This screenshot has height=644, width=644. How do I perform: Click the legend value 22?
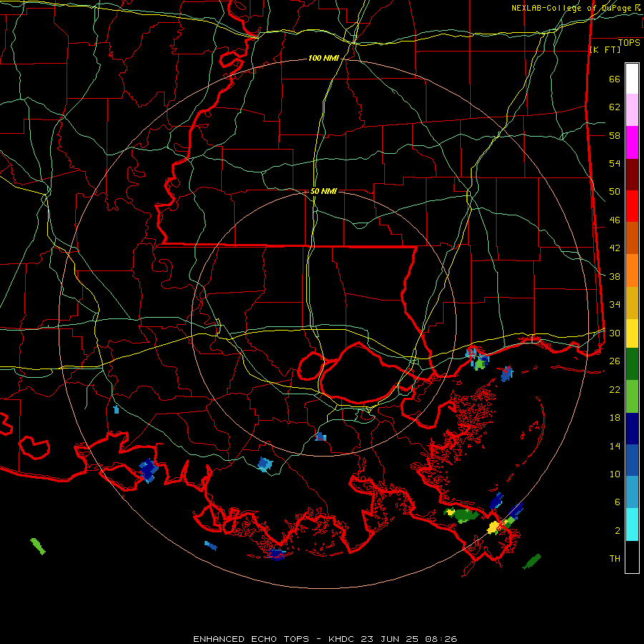pos(615,389)
